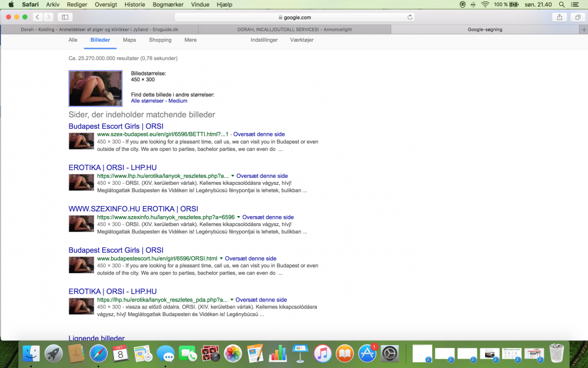The image size is (588, 368).
Task: Add a new Safari tab
Action: [583, 29]
